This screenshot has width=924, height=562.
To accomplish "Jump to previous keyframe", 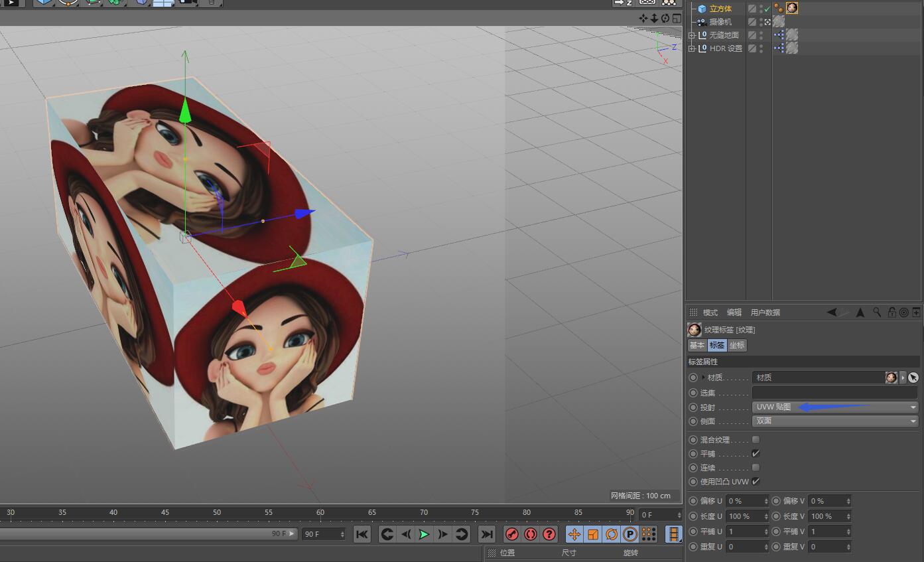I will 387,534.
